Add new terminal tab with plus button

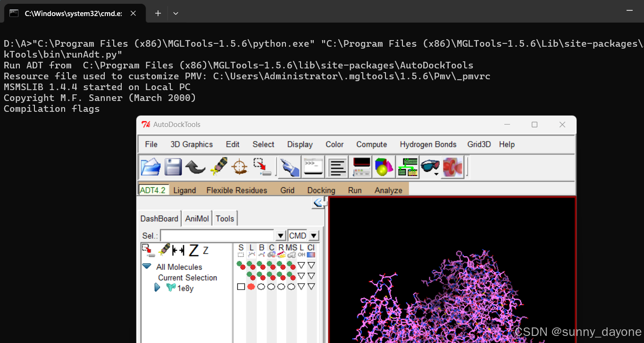158,13
